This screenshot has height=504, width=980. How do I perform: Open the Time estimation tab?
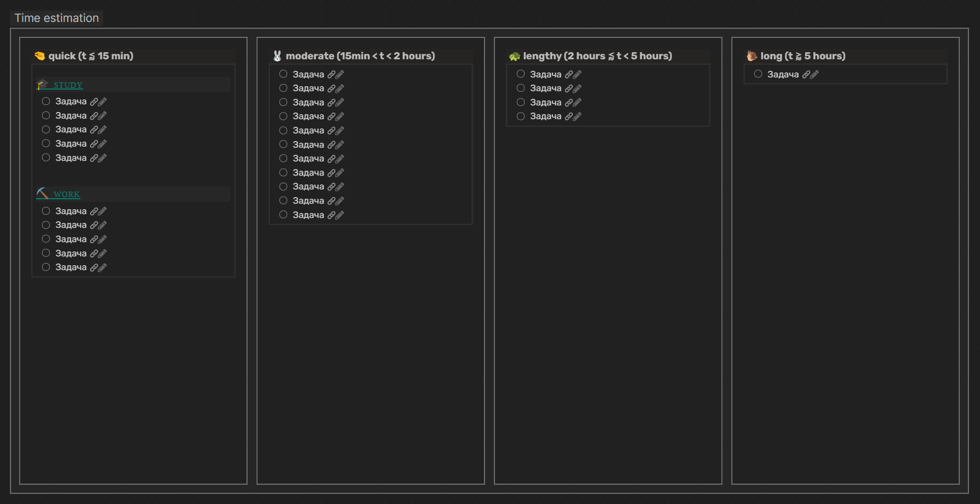pyautogui.click(x=57, y=18)
